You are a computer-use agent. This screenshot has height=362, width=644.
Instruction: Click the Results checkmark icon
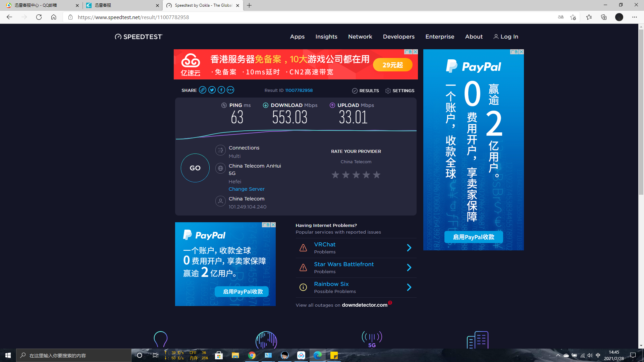tap(355, 91)
